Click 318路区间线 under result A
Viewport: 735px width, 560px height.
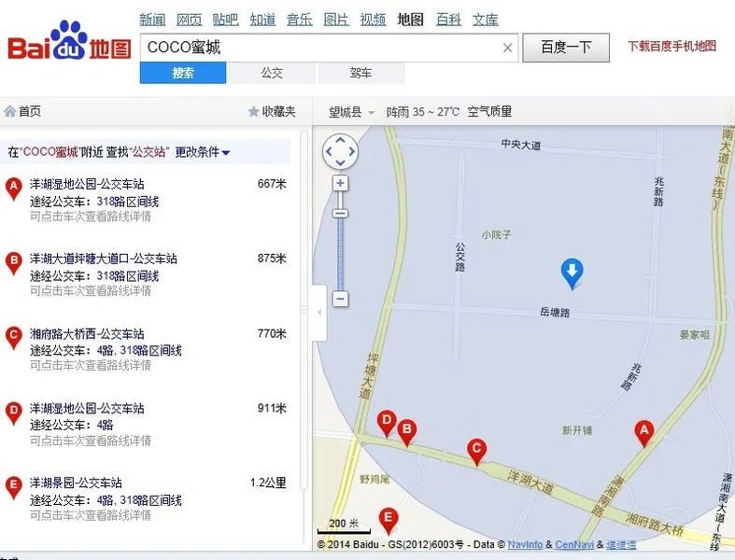(x=128, y=202)
